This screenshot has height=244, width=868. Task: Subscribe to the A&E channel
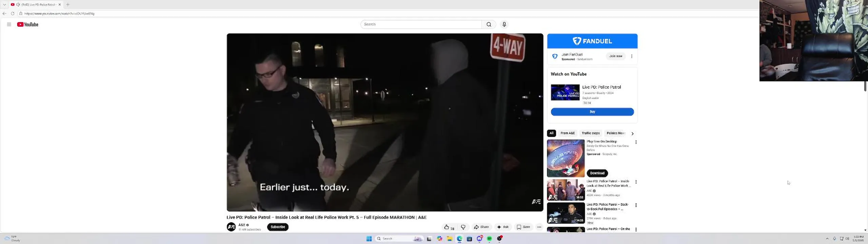point(278,227)
